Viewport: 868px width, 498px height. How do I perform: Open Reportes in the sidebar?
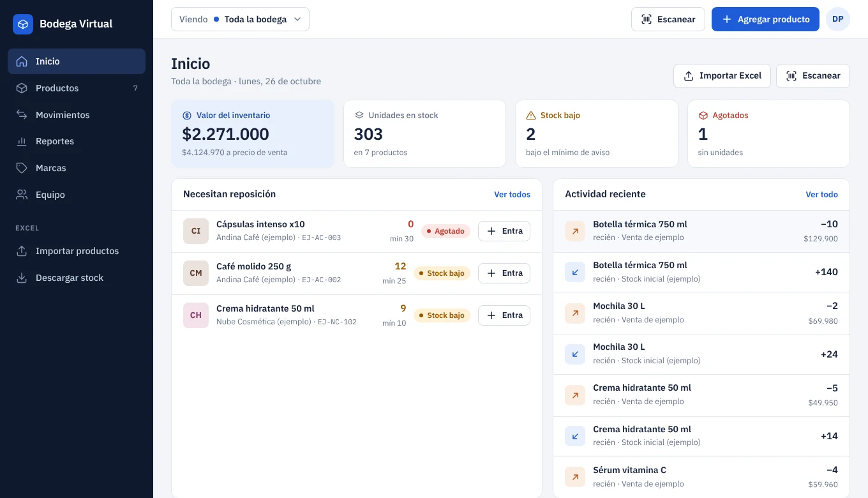pos(77,141)
